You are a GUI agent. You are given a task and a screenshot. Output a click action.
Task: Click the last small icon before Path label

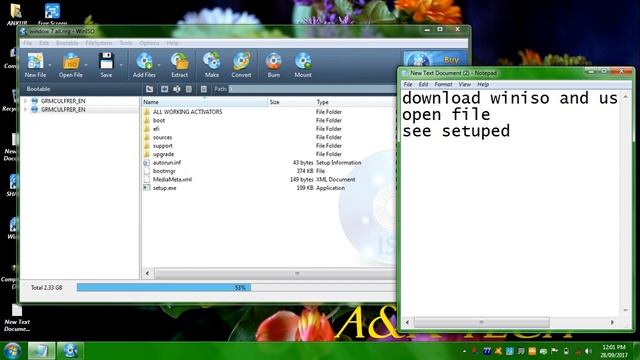coord(204,89)
